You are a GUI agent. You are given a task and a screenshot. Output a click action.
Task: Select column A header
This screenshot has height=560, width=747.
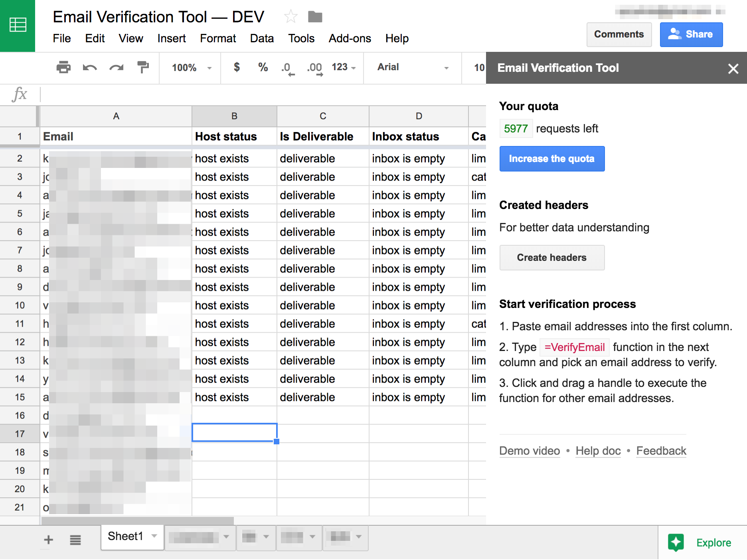[116, 116]
